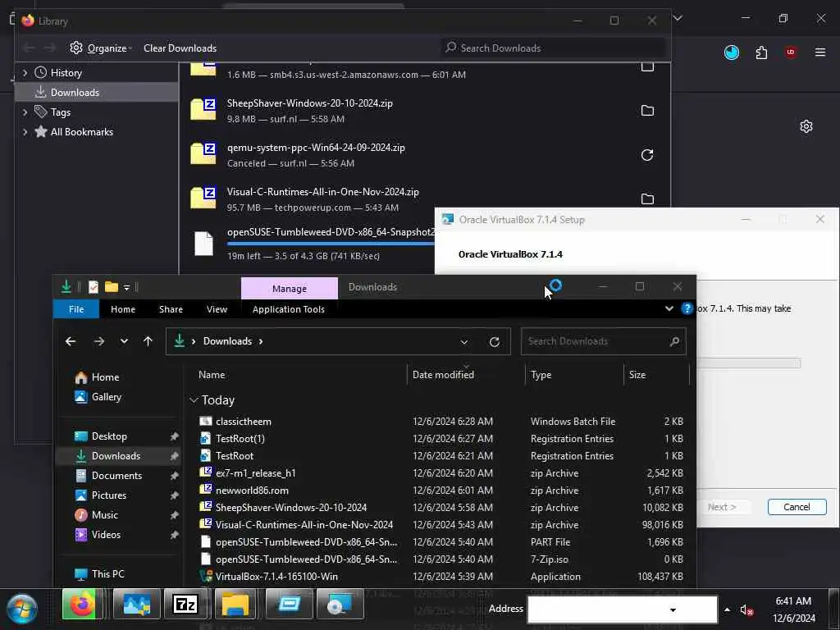Click Clear Downloads in Library window
840x630 pixels.
180,48
